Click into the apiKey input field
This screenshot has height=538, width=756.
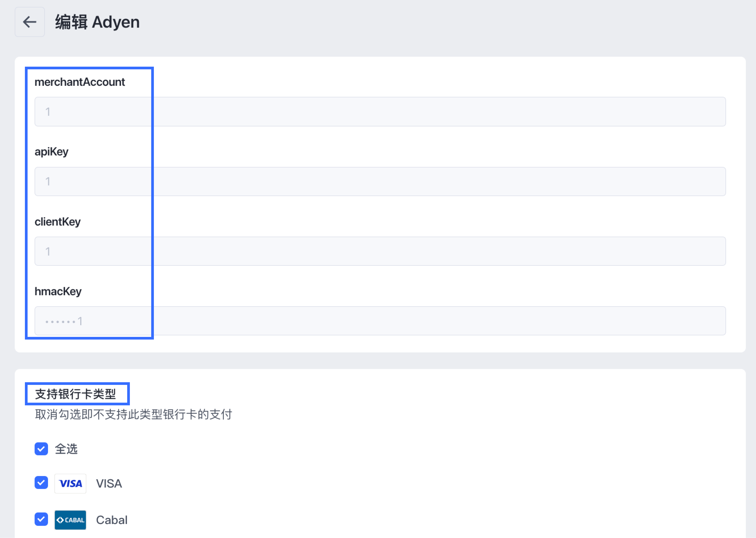[x=380, y=182]
